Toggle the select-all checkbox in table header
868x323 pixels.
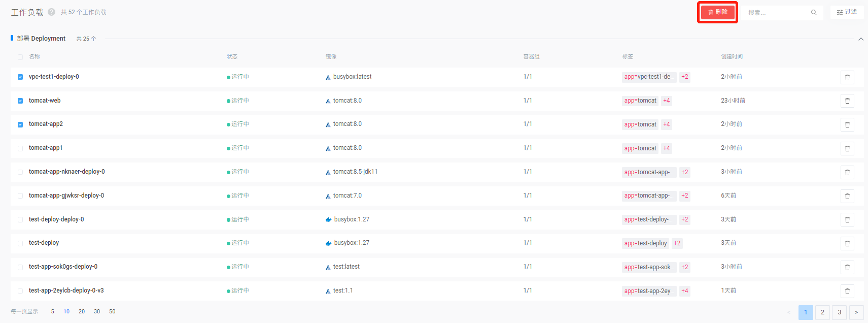tap(20, 57)
